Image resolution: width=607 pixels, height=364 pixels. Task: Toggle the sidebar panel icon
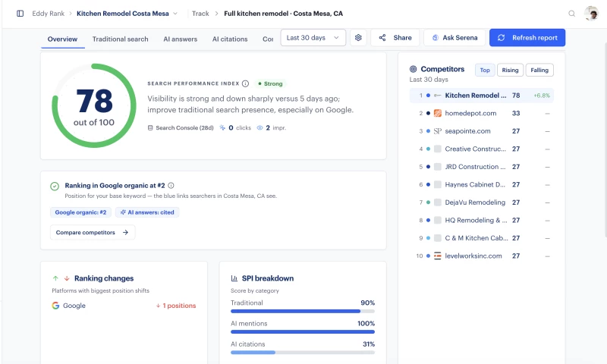tap(20, 14)
